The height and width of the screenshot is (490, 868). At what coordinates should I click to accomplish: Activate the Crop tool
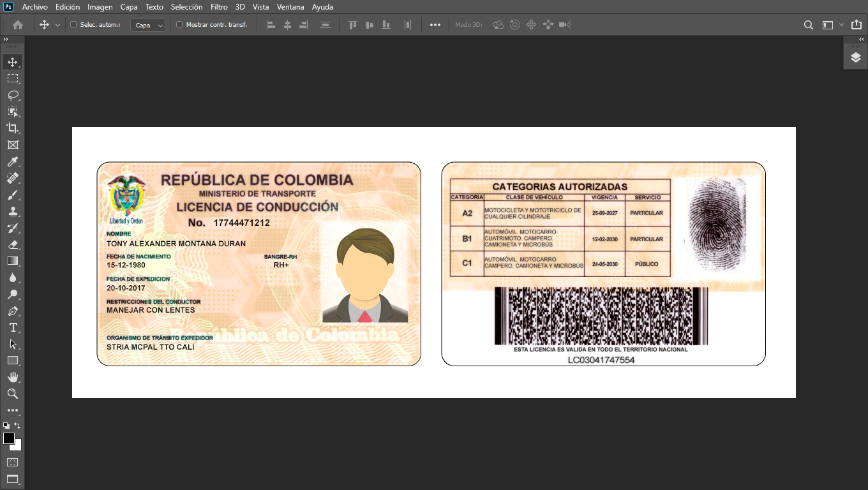(13, 128)
